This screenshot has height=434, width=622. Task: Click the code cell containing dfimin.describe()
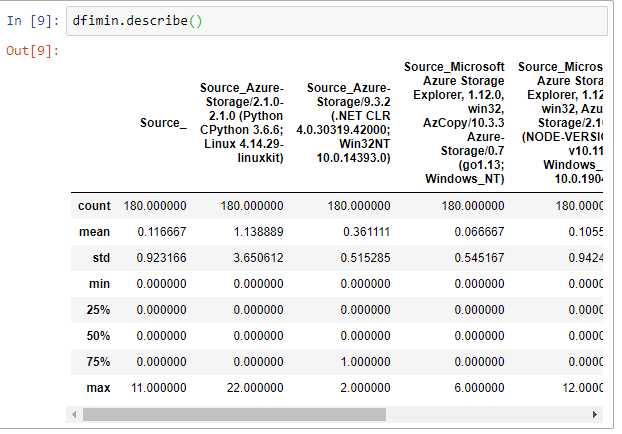[x=337, y=21]
